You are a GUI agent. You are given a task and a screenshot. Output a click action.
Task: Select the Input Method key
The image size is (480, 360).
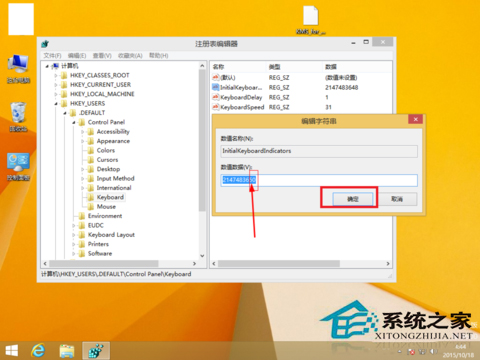coord(115,178)
